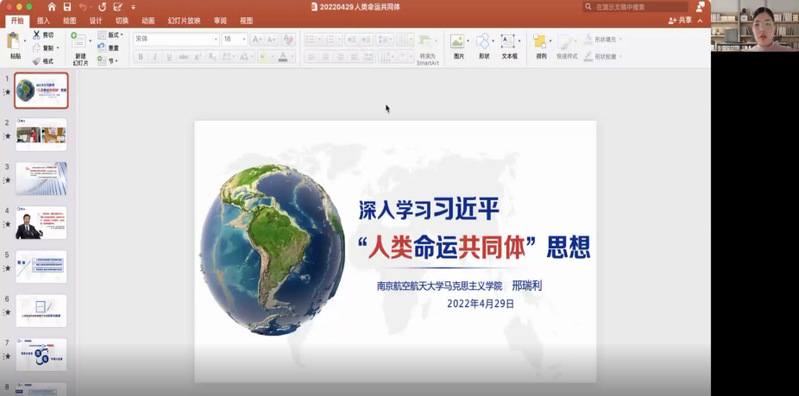Click the Shape Fill (形状填充) button
The height and width of the screenshot is (396, 799).
pos(602,39)
